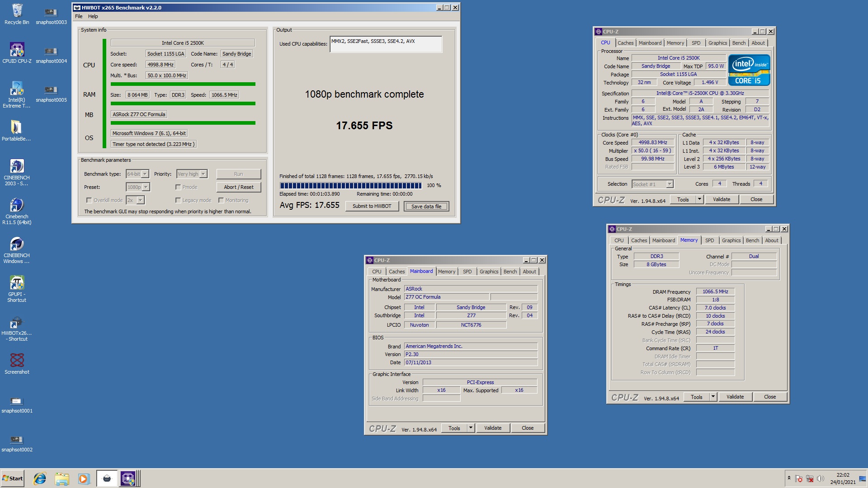This screenshot has width=868, height=488.
Task: Click DRAM Frequency value 1066.5 MHz
Action: coord(715,291)
